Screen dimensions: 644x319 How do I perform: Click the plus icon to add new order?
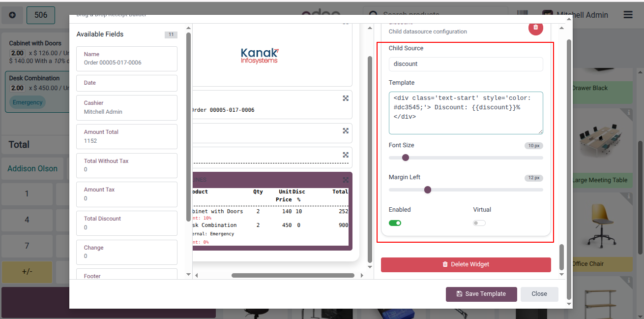coord(12,15)
